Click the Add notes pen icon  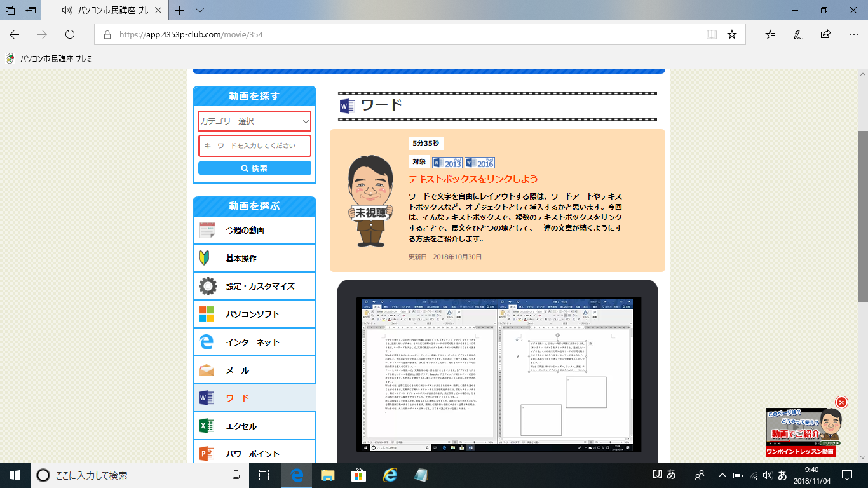click(798, 35)
